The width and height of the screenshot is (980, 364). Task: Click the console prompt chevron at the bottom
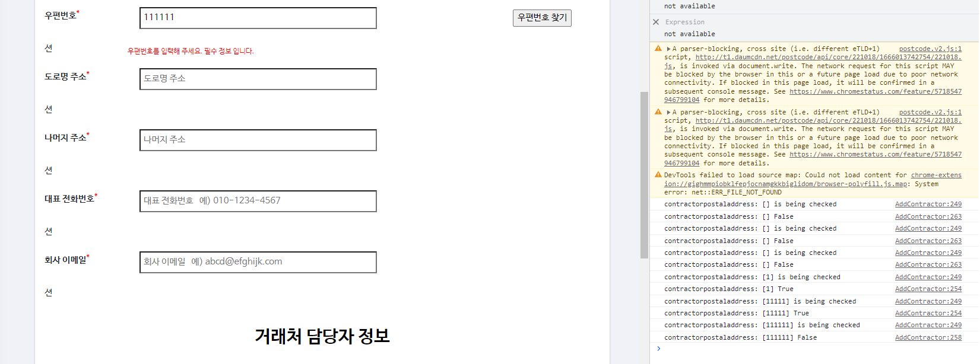pos(658,349)
